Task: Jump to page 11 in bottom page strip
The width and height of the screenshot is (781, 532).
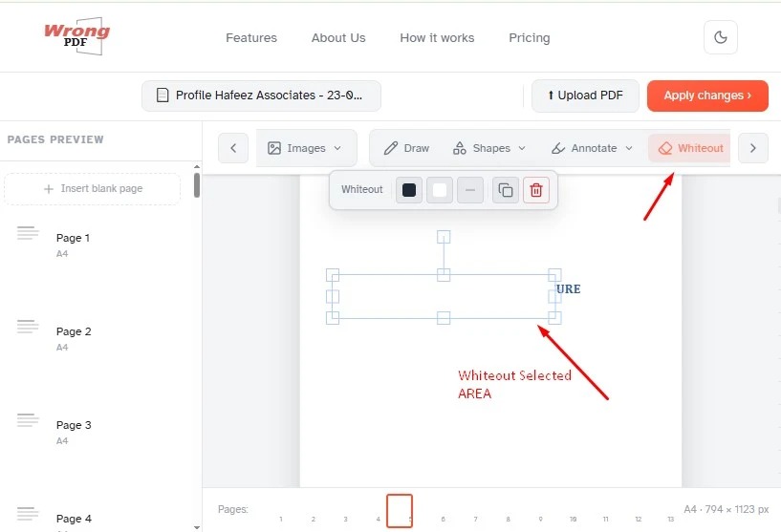Action: click(x=606, y=519)
